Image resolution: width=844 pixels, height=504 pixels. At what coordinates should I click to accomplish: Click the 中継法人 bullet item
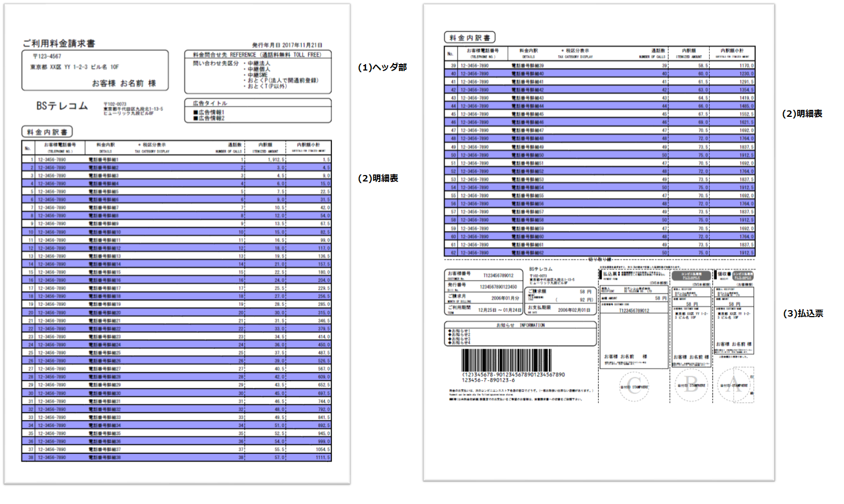point(257,64)
